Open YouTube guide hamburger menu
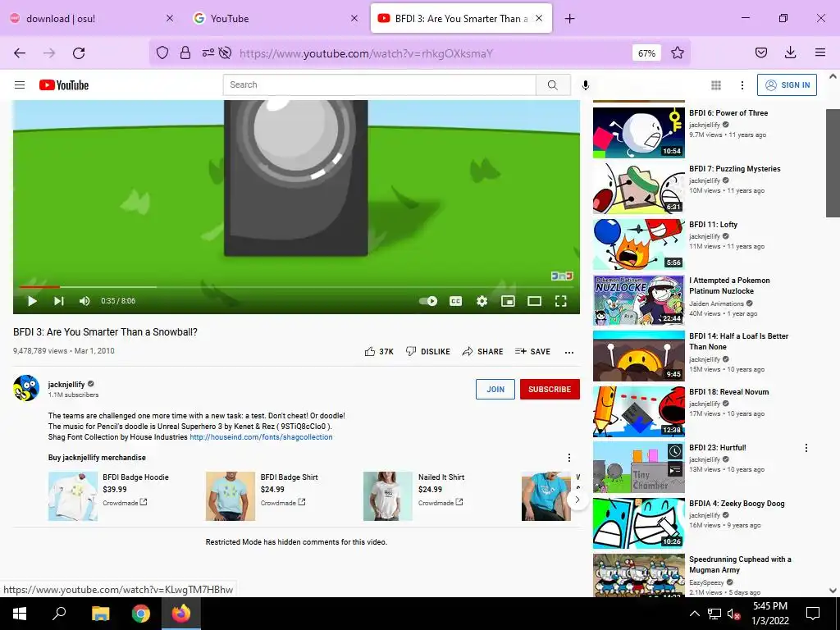The height and width of the screenshot is (630, 840). pos(20,84)
